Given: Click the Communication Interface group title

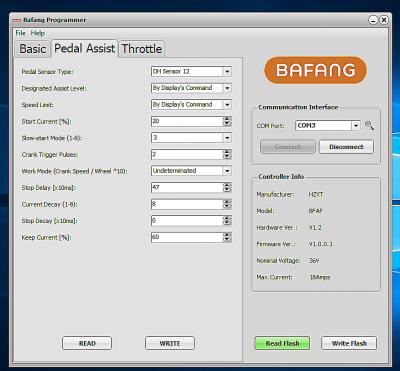Looking at the screenshot, I should point(298,107).
